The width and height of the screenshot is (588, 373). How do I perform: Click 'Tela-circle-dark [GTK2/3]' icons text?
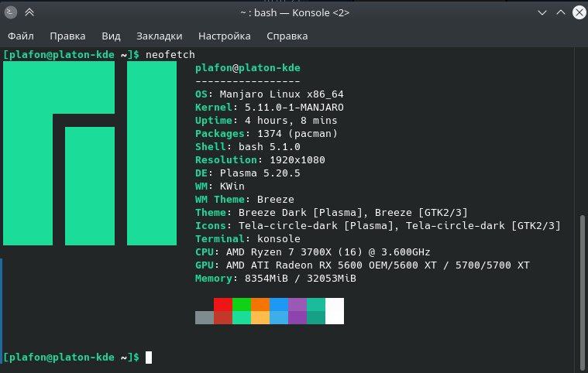tap(483, 226)
